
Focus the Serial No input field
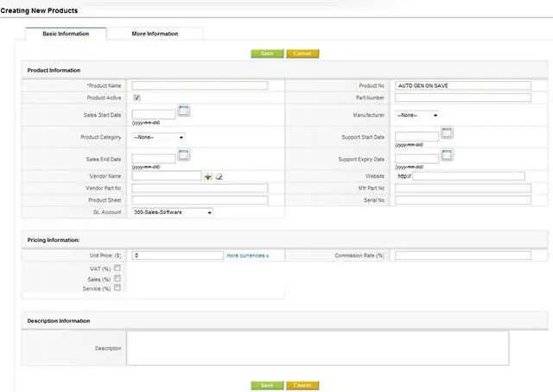tap(463, 200)
